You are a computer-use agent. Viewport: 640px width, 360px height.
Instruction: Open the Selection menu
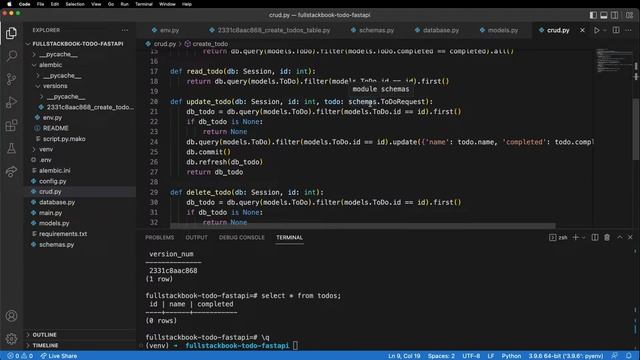point(75,4)
